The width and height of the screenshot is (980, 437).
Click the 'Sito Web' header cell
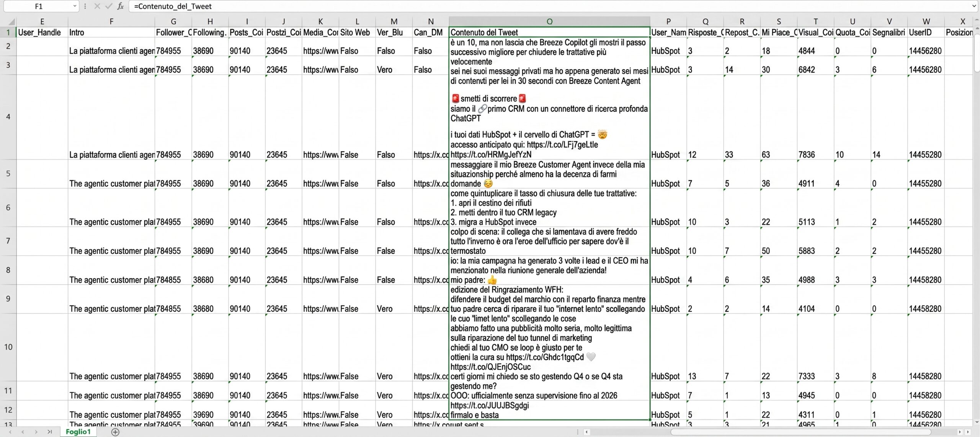(357, 32)
